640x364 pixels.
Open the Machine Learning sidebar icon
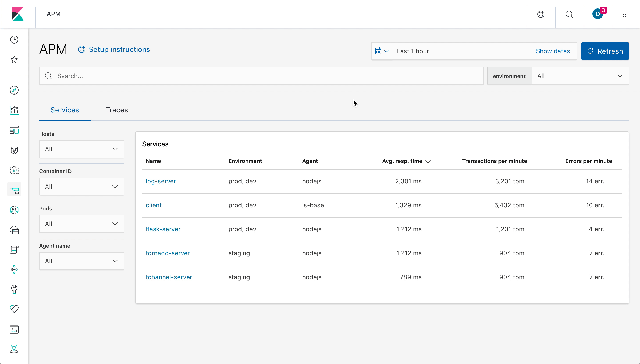point(14,210)
